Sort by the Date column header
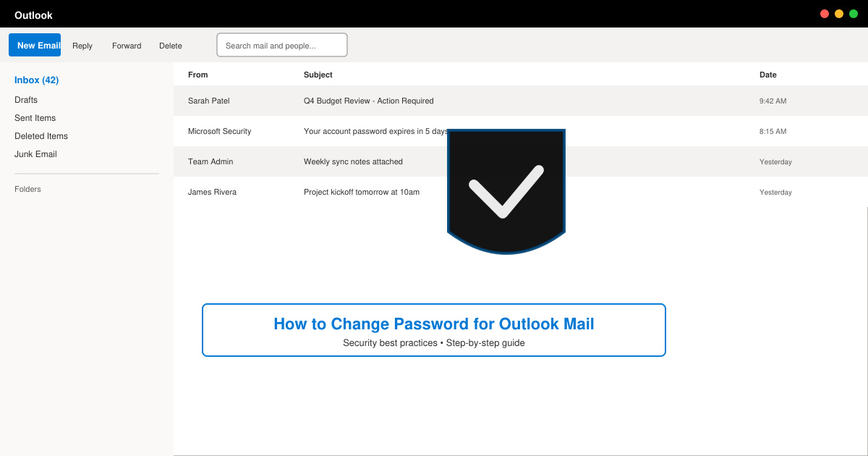The height and width of the screenshot is (456, 868). tap(768, 75)
